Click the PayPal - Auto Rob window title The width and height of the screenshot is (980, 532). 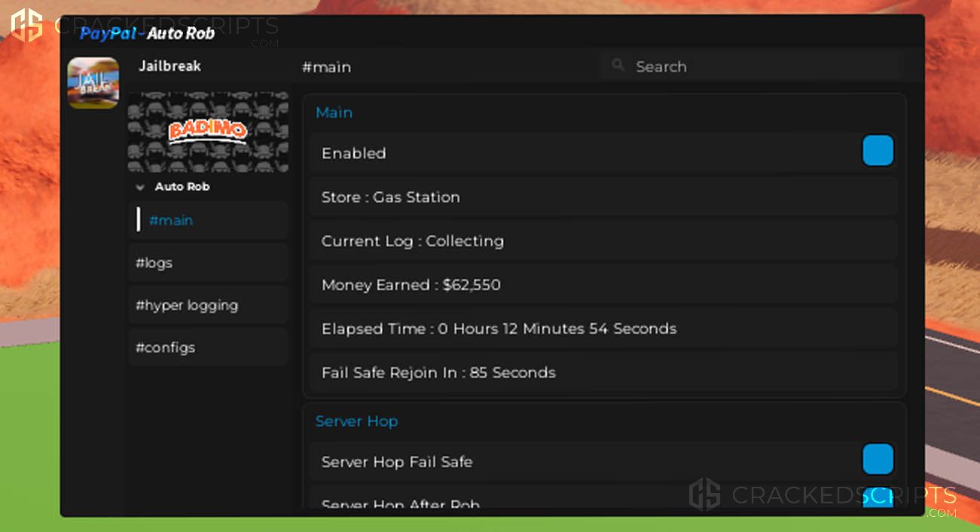147,33
